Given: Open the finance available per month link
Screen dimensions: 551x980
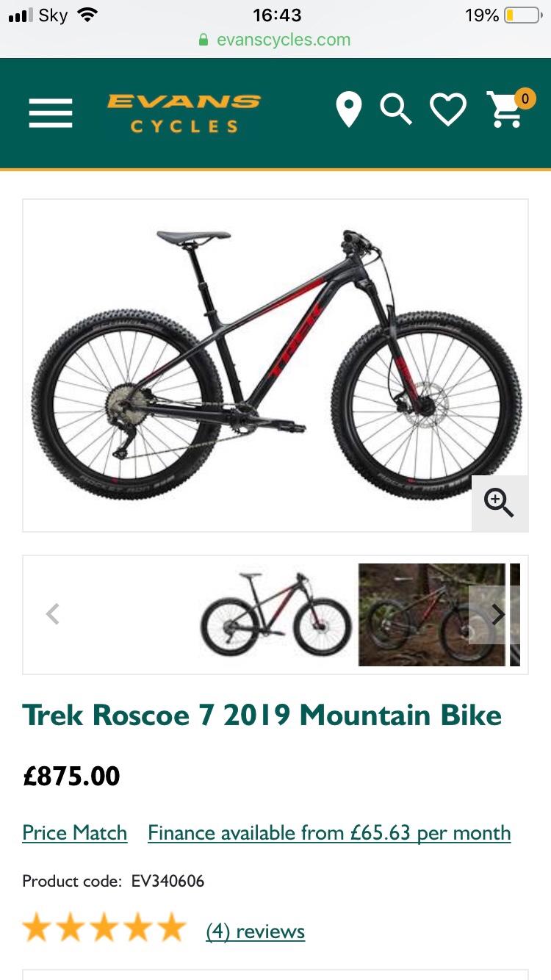Looking at the screenshot, I should pyautogui.click(x=329, y=833).
